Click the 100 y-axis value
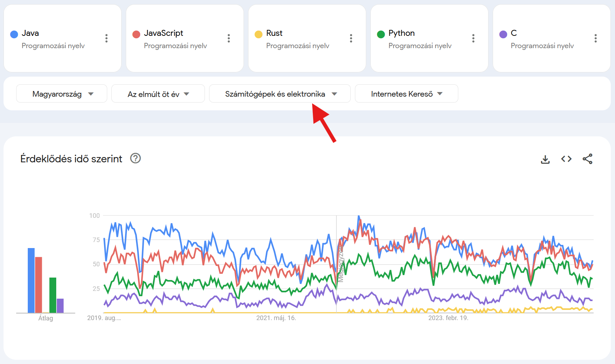Viewport: 615px width, 364px height. pyautogui.click(x=95, y=216)
